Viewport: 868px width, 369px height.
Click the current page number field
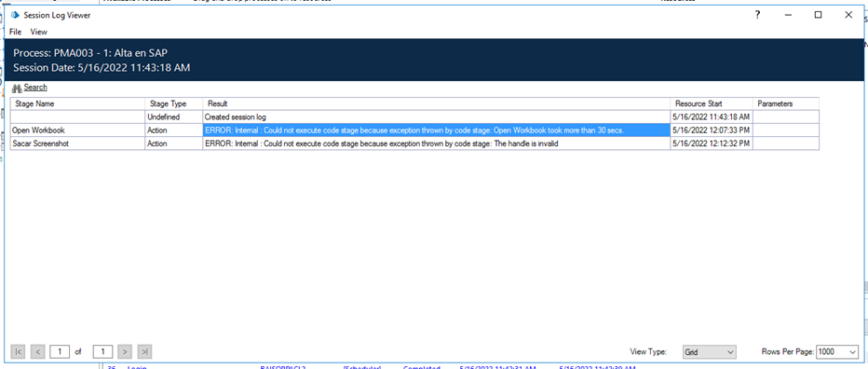point(60,351)
